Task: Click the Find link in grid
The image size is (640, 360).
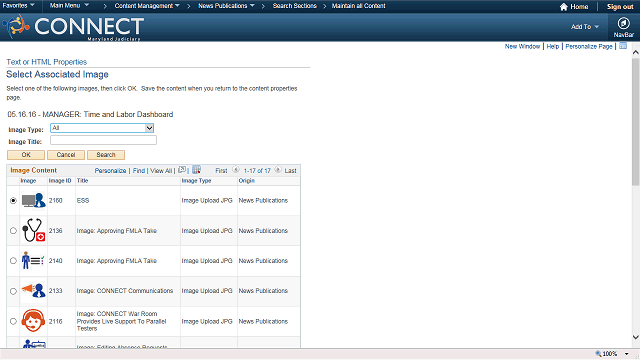Action: coord(139,171)
